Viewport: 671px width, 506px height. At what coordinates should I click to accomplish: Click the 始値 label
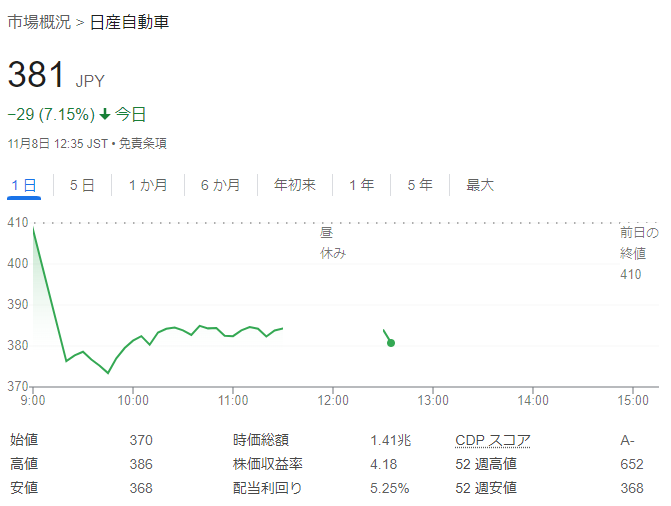point(24,440)
